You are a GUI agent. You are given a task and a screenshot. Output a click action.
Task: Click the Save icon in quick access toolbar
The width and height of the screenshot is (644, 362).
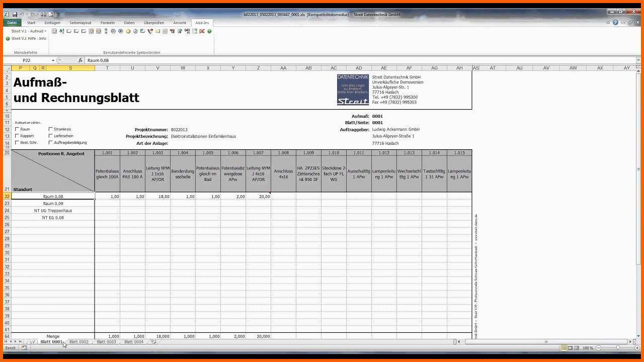(x=15, y=15)
